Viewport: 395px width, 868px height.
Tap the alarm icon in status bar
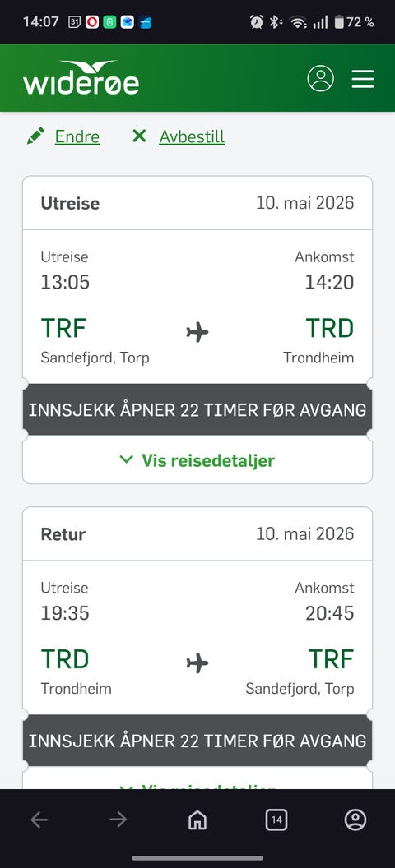click(257, 22)
